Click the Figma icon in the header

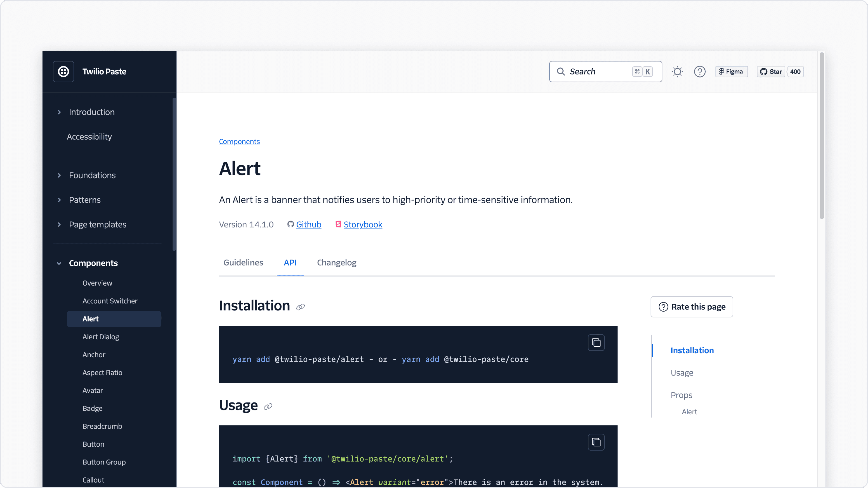click(x=722, y=71)
